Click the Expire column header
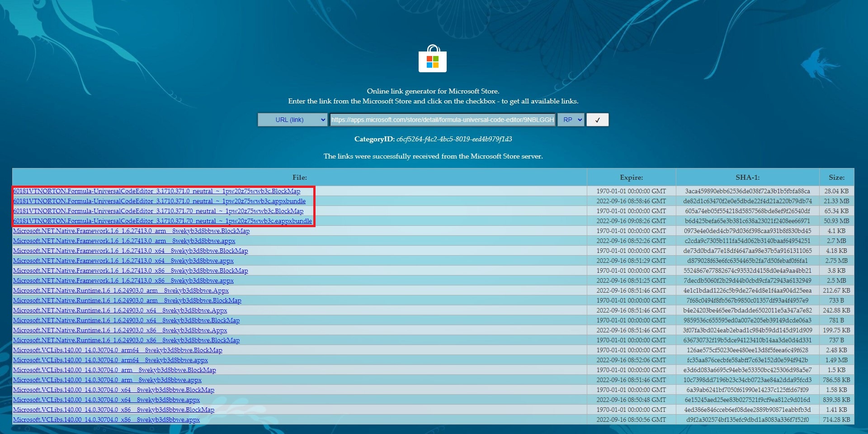The image size is (868, 434). pos(631,177)
